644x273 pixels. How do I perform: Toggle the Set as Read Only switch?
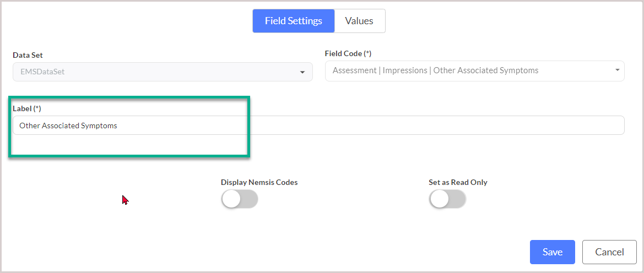click(x=447, y=199)
